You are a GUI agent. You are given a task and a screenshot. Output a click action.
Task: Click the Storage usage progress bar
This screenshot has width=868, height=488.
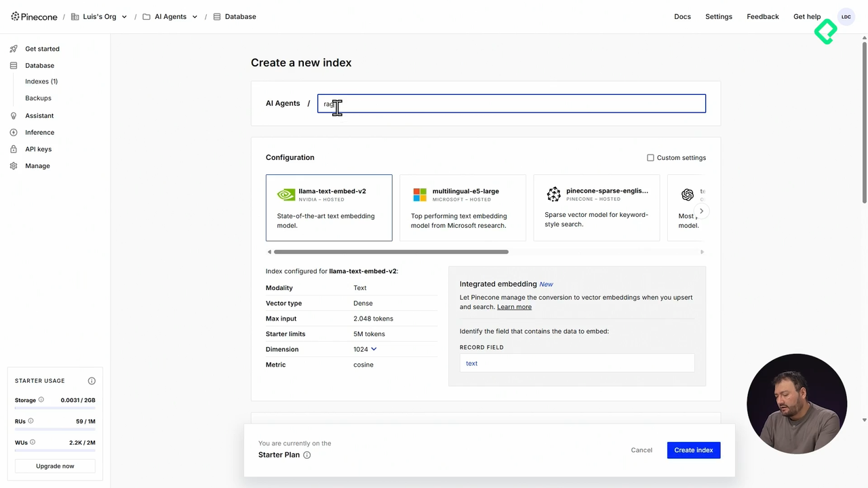point(55,409)
